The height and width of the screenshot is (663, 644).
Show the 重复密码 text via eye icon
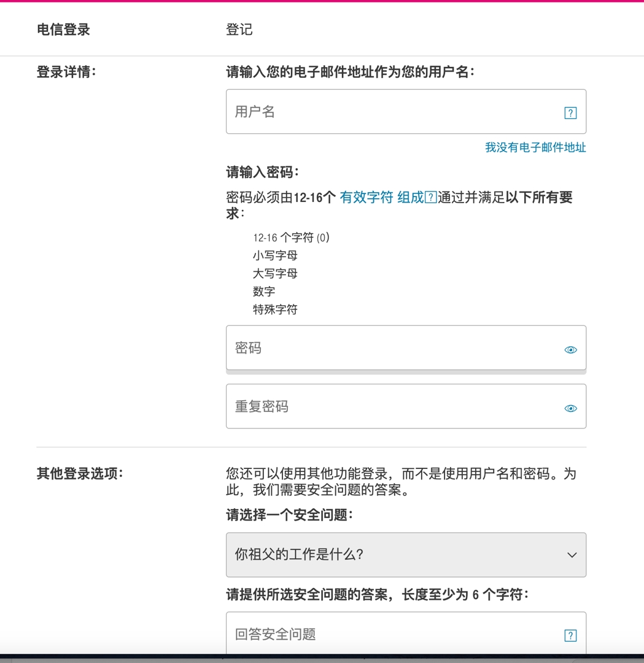pyautogui.click(x=570, y=408)
